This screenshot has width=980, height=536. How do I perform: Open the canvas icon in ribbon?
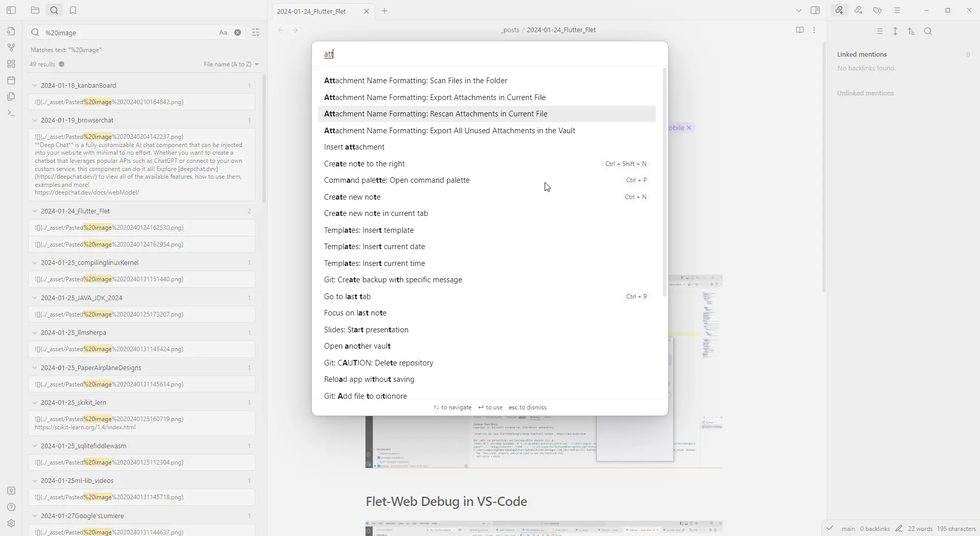pyautogui.click(x=11, y=64)
